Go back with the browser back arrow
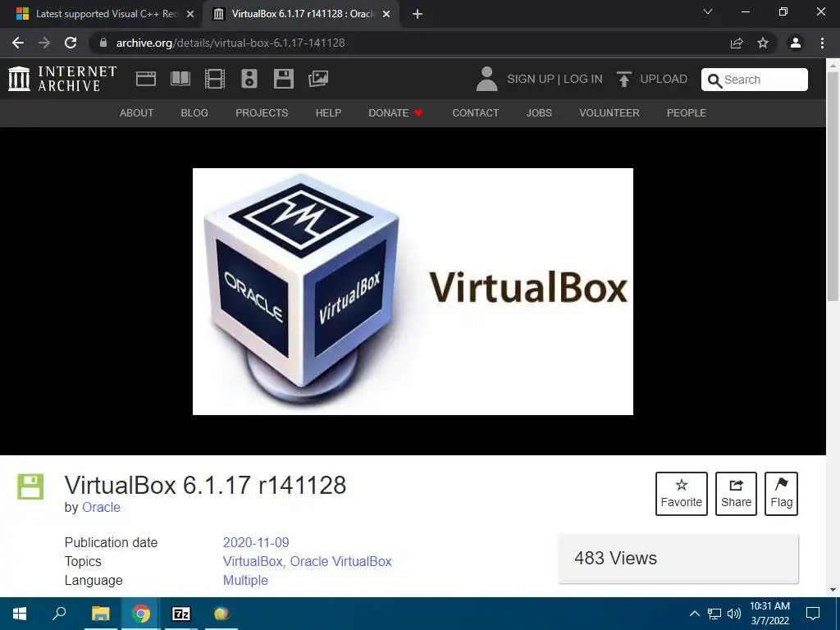The height and width of the screenshot is (630, 840). tap(18, 43)
